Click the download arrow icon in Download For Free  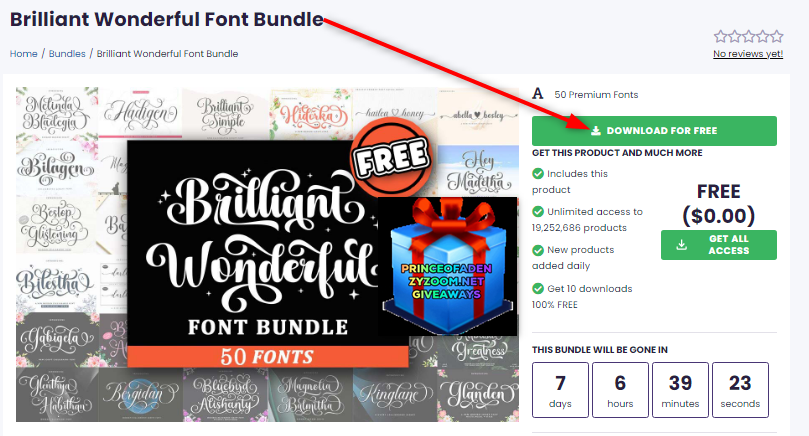point(596,131)
